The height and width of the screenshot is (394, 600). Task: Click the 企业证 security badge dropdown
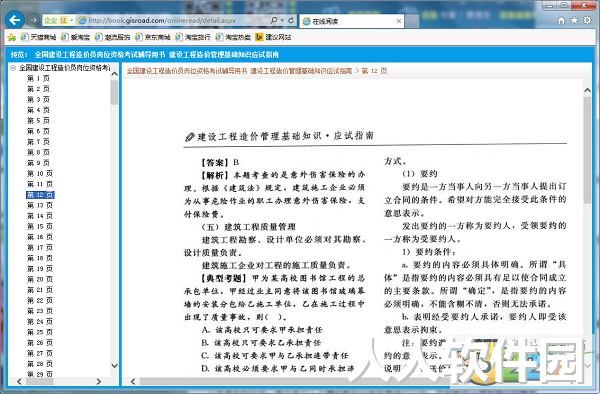pyautogui.click(x=59, y=20)
